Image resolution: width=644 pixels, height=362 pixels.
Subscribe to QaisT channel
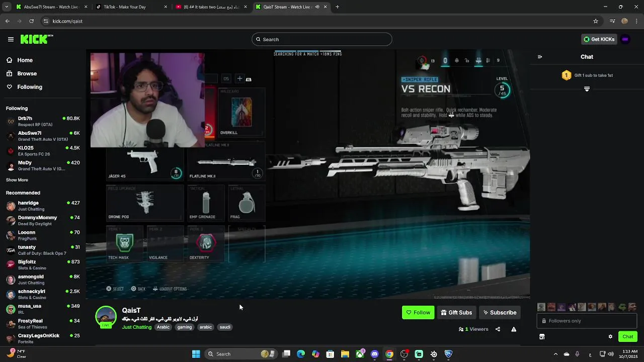500,312
